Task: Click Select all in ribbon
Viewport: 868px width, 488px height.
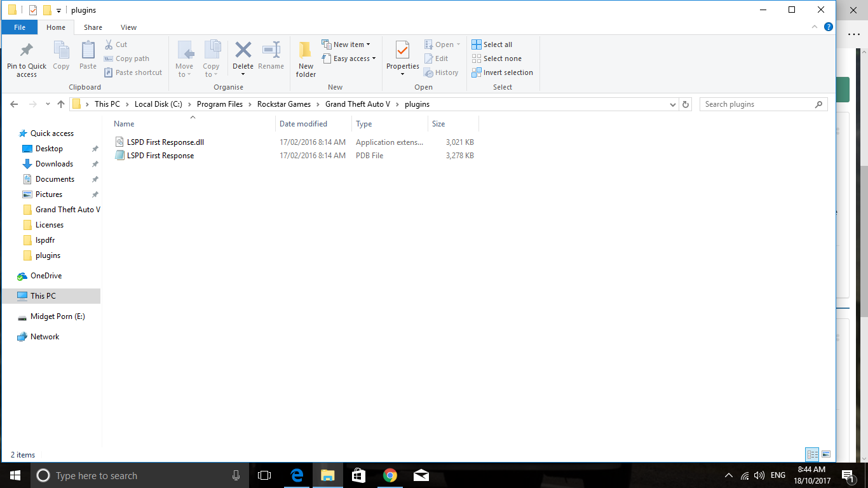Action: point(492,44)
